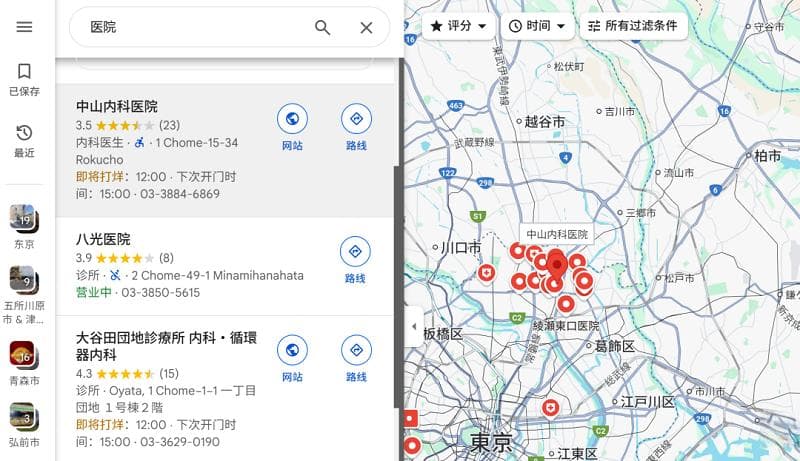
Task: Click the hospital shield pin above 江戸川区
Action: (x=550, y=408)
